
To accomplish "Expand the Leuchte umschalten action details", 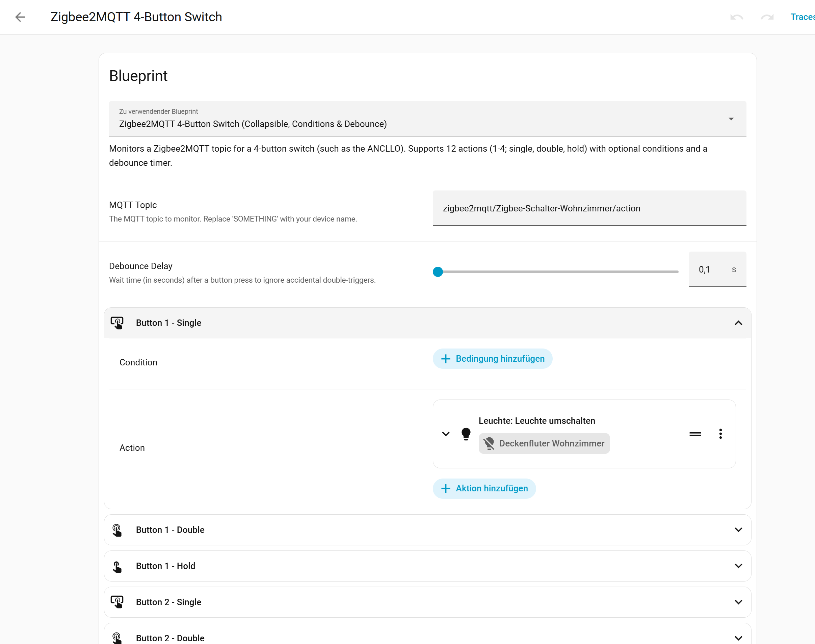I will coord(446,434).
